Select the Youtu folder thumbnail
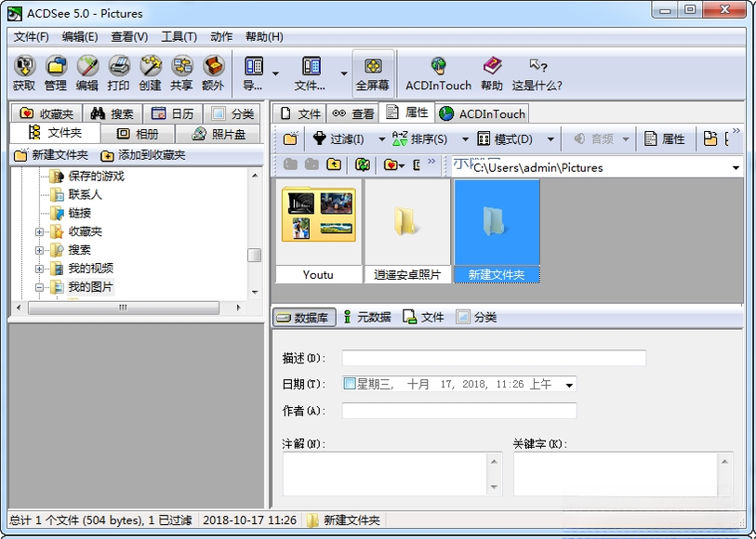This screenshot has height=539, width=756. (x=318, y=230)
